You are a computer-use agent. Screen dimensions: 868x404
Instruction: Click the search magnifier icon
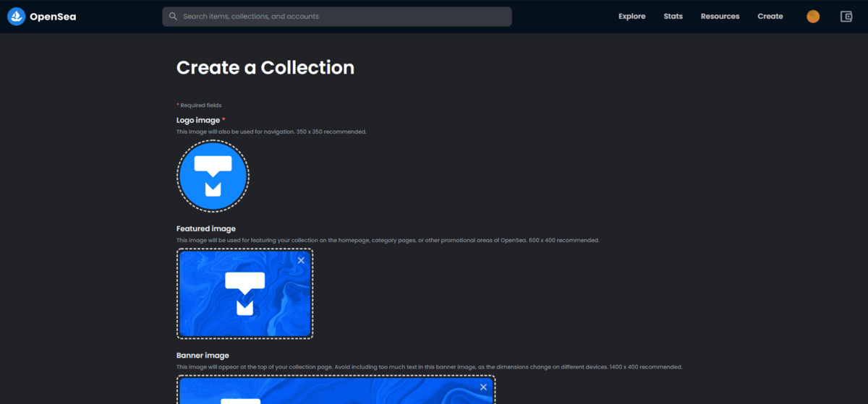(x=173, y=16)
